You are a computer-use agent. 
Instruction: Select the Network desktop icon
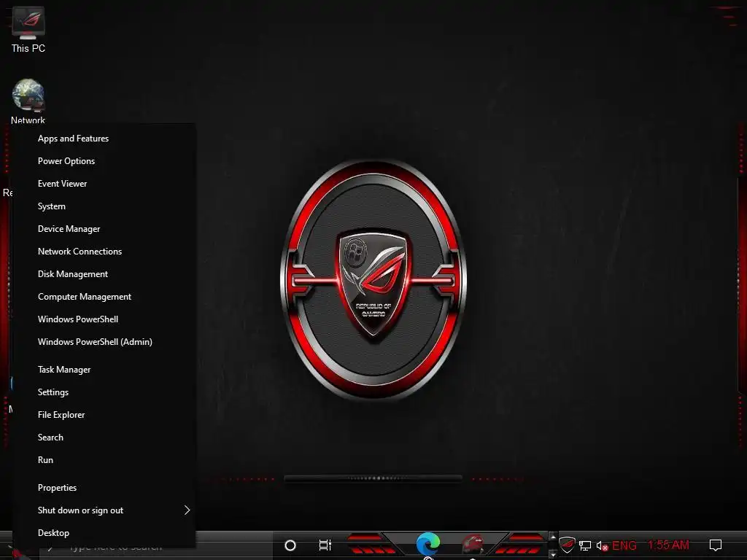(28, 101)
